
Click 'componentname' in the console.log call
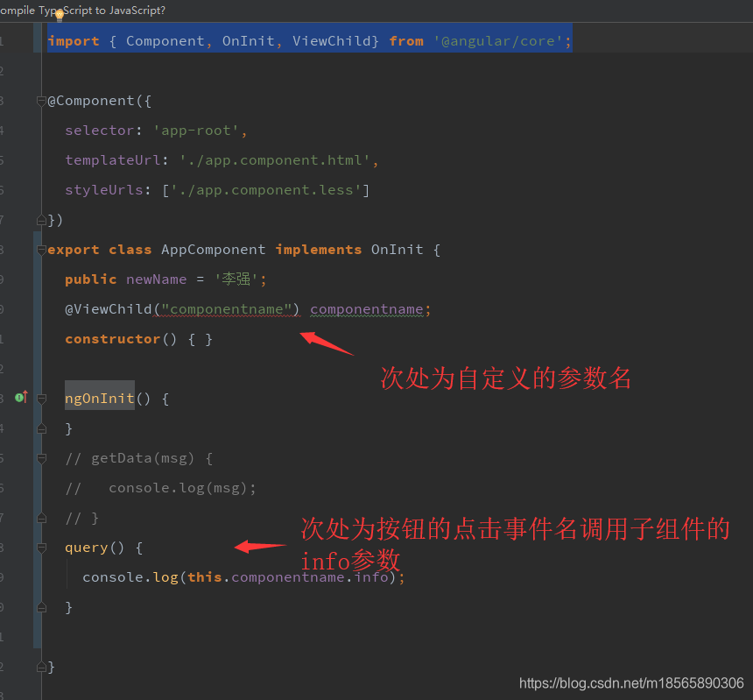[x=288, y=577]
